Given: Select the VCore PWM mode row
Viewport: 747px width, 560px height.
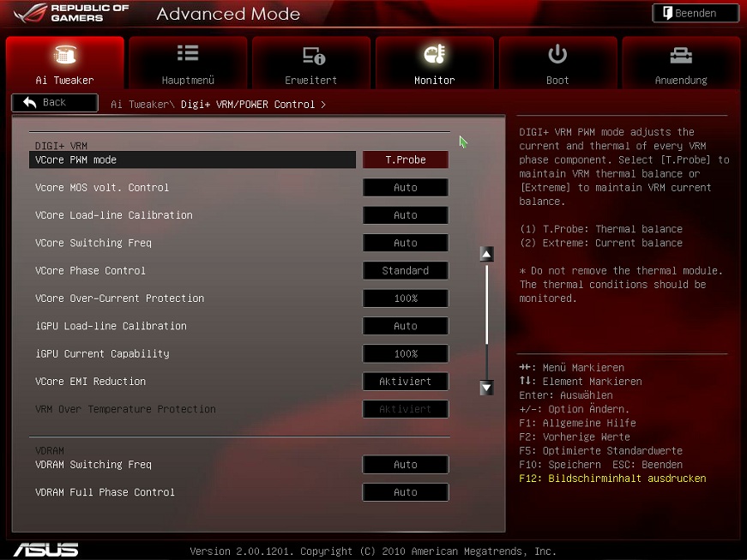Looking at the screenshot, I should (192, 160).
